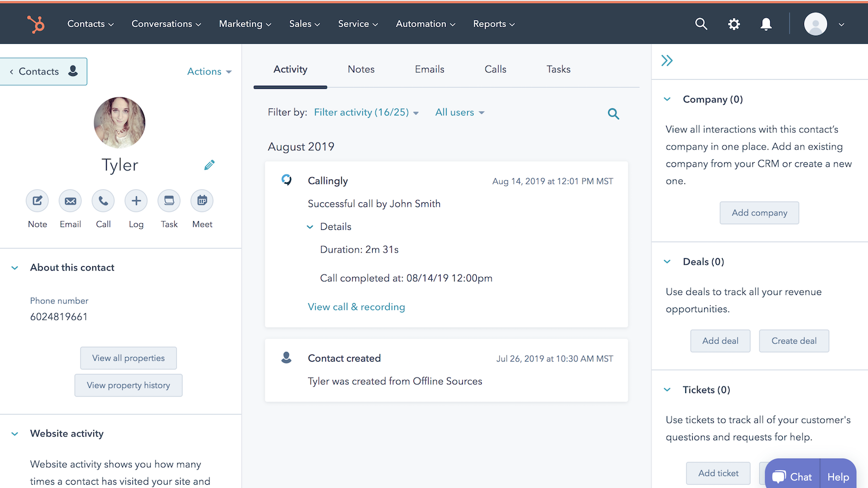Search activities with the timeline magnifier
The height and width of the screenshot is (488, 868).
[613, 113]
